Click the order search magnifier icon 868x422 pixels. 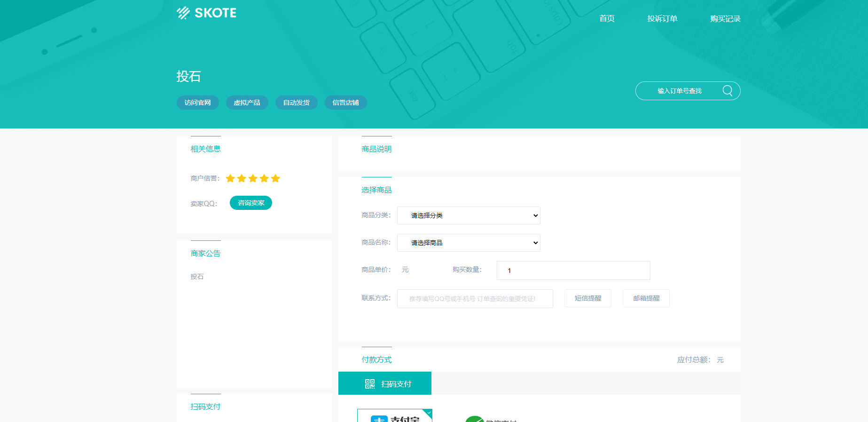727,91
